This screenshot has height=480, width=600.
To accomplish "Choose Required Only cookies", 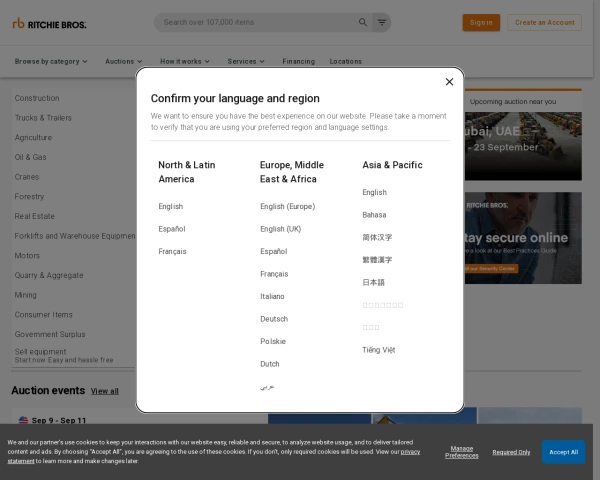I will click(x=511, y=452).
